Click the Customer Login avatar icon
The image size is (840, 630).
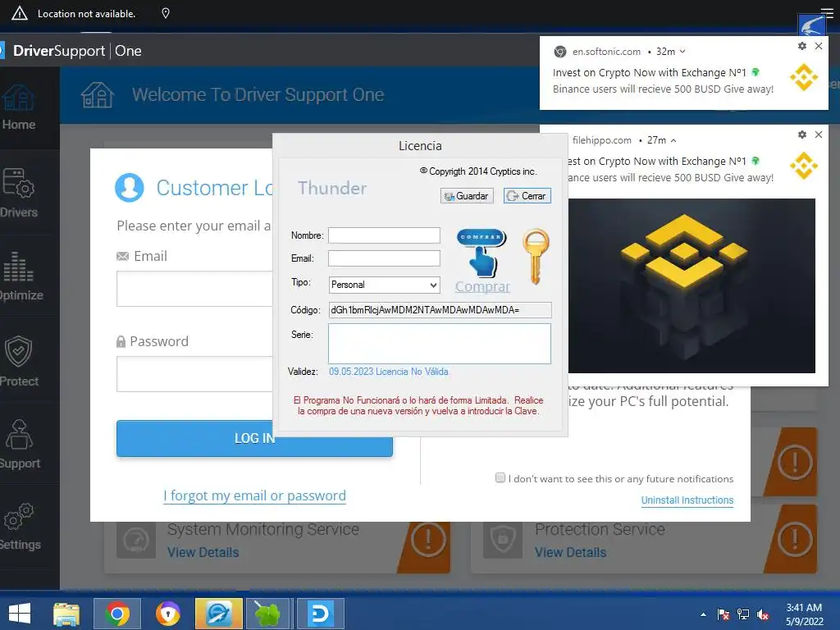[130, 188]
